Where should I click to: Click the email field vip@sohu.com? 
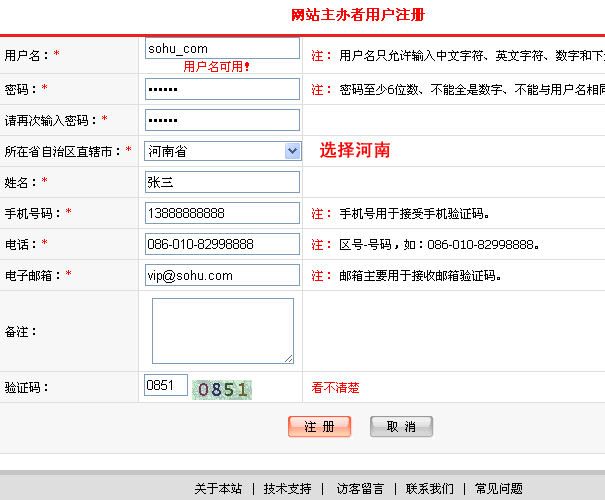pyautogui.click(x=222, y=275)
